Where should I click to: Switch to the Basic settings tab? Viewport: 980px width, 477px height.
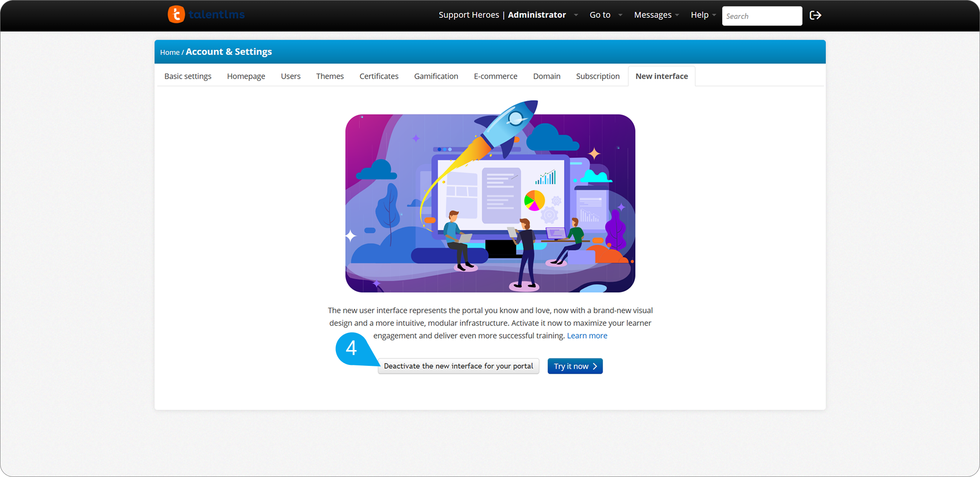(188, 76)
